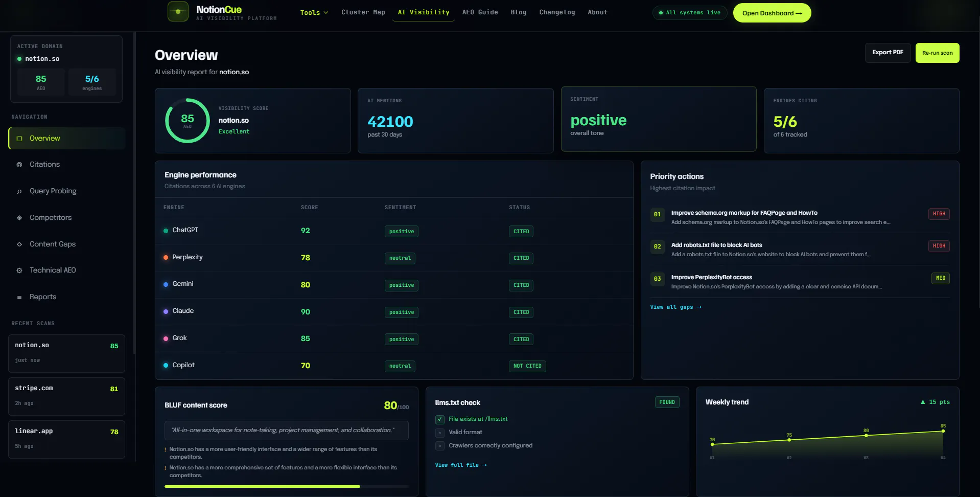The image size is (980, 497).
Task: Open the notion.so recent scan card
Action: pos(66,353)
